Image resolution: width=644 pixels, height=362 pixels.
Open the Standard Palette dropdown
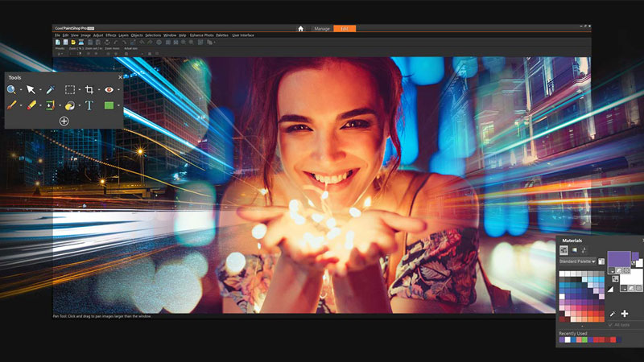pyautogui.click(x=594, y=261)
